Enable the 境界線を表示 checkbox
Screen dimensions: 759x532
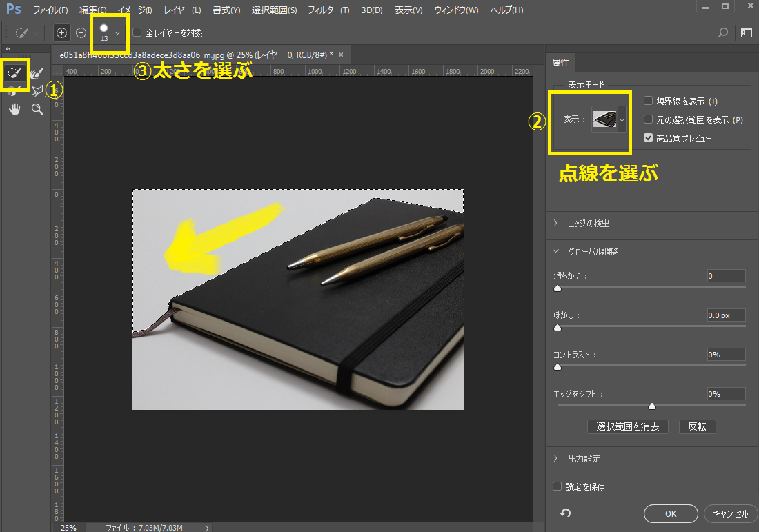648,101
